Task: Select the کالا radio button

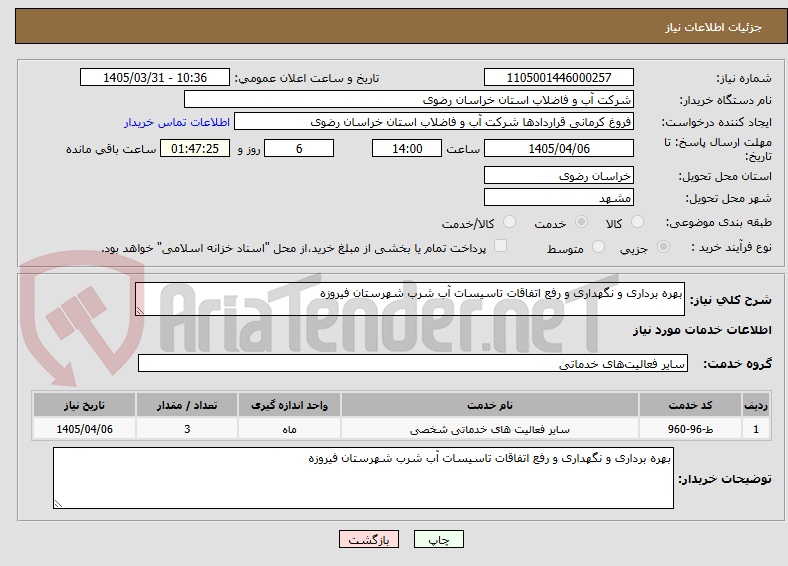Action: (x=637, y=222)
